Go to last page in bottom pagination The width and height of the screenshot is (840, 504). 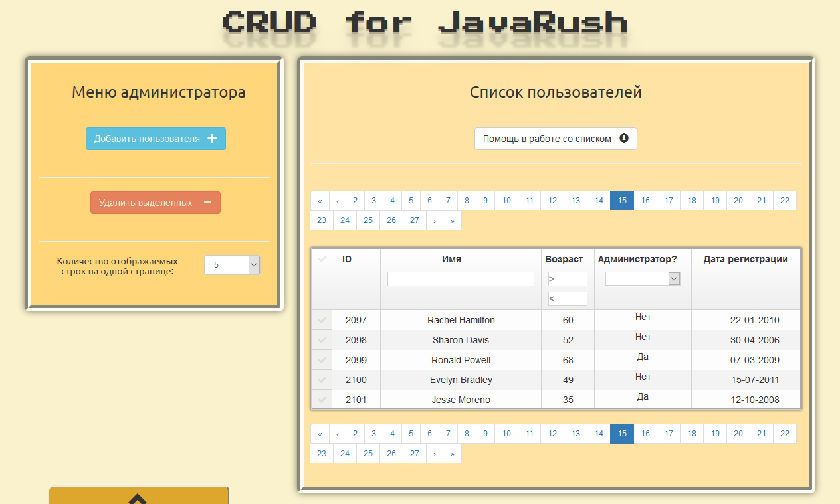pos(452,454)
